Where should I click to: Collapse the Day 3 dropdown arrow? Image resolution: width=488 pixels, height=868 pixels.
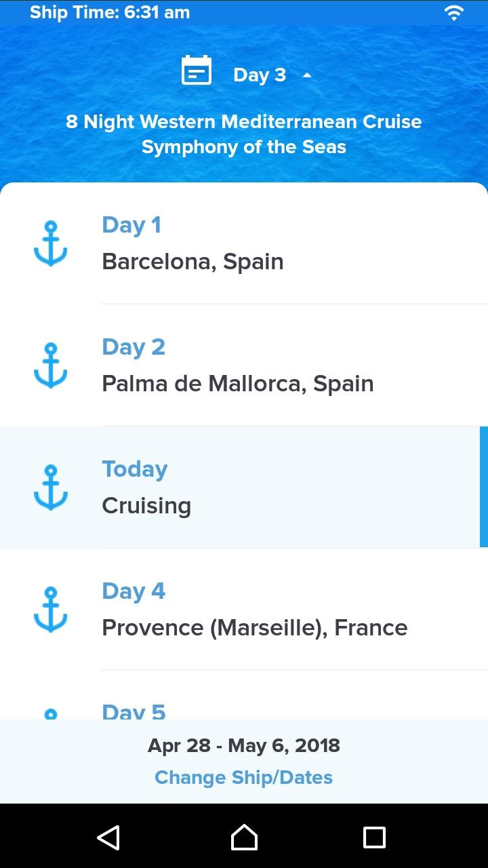pos(307,75)
